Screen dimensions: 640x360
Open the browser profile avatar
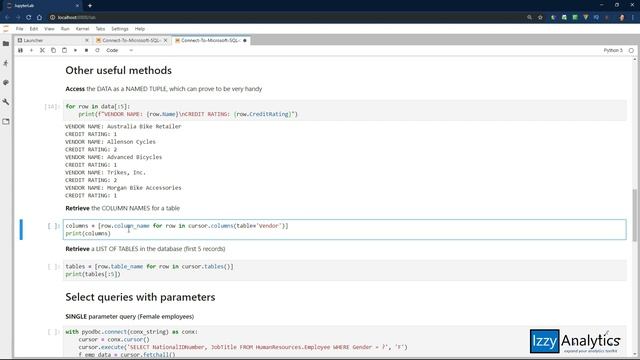click(622, 17)
